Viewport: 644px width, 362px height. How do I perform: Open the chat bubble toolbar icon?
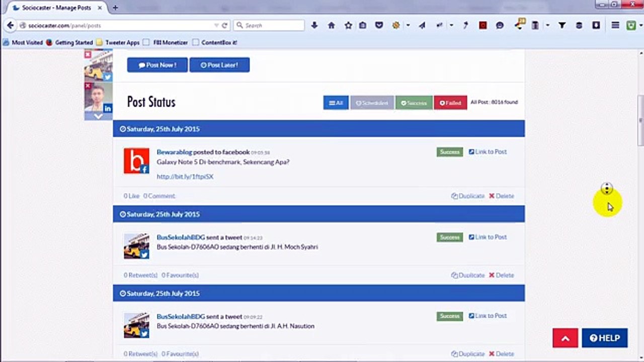[500, 25]
